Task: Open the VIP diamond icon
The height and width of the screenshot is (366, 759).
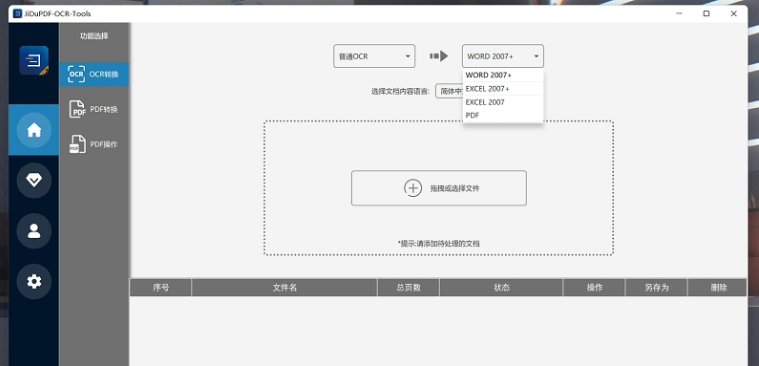Action: point(34,180)
